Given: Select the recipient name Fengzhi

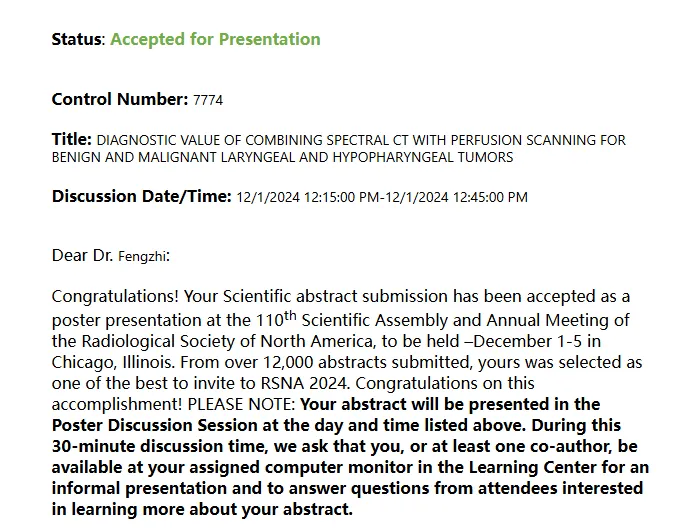Looking at the screenshot, I should coord(142,256).
